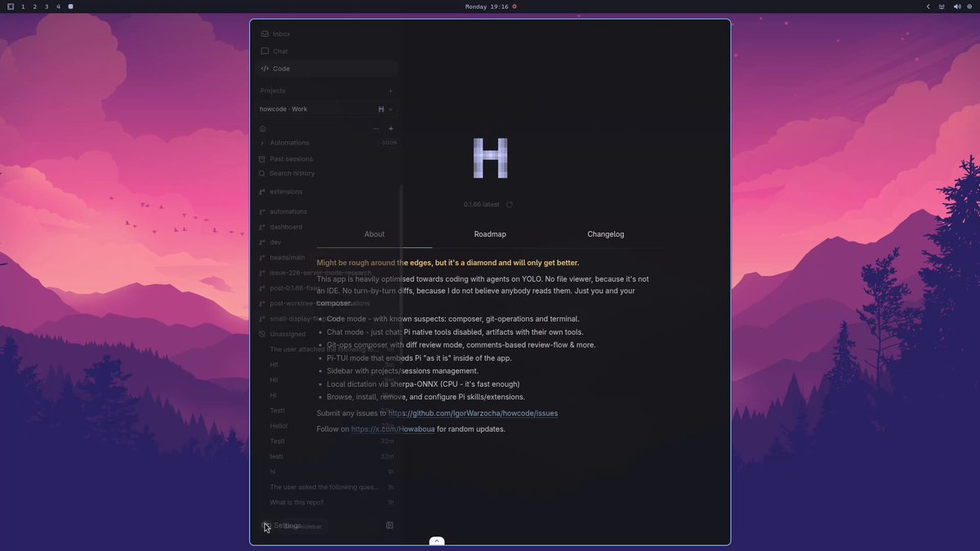980x551 pixels.
Task: Switch to workspace 4 in top bar
Action: click(x=58, y=7)
